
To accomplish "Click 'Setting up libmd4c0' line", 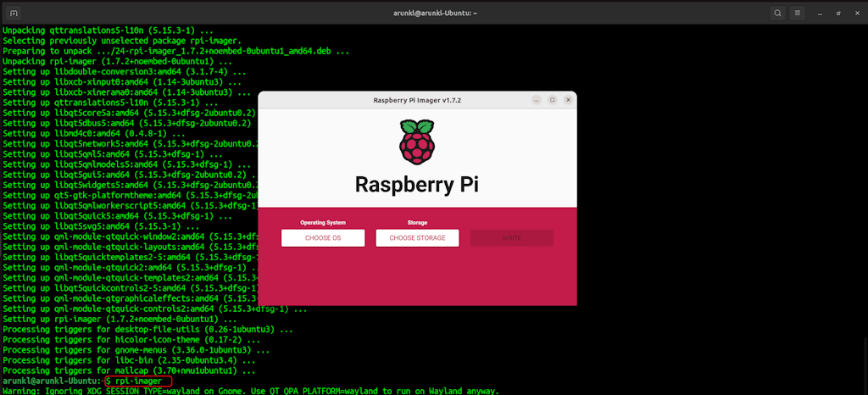I will pyautogui.click(x=93, y=133).
